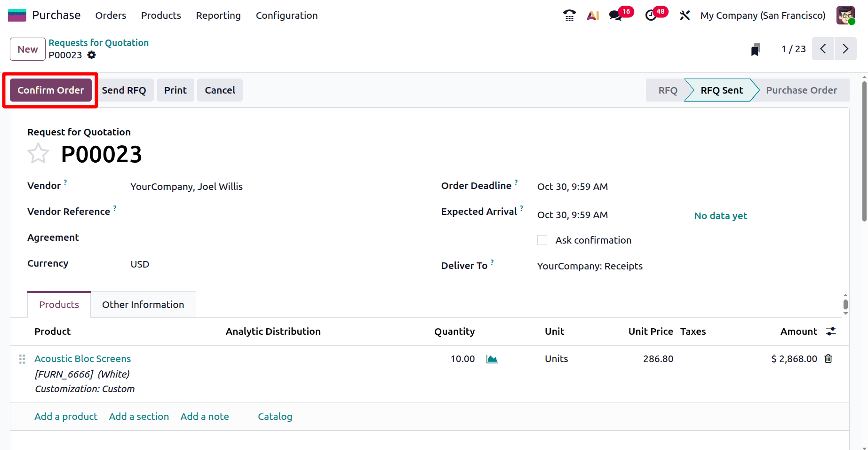View pending activities from the clock icon
868x450 pixels.
(x=651, y=15)
